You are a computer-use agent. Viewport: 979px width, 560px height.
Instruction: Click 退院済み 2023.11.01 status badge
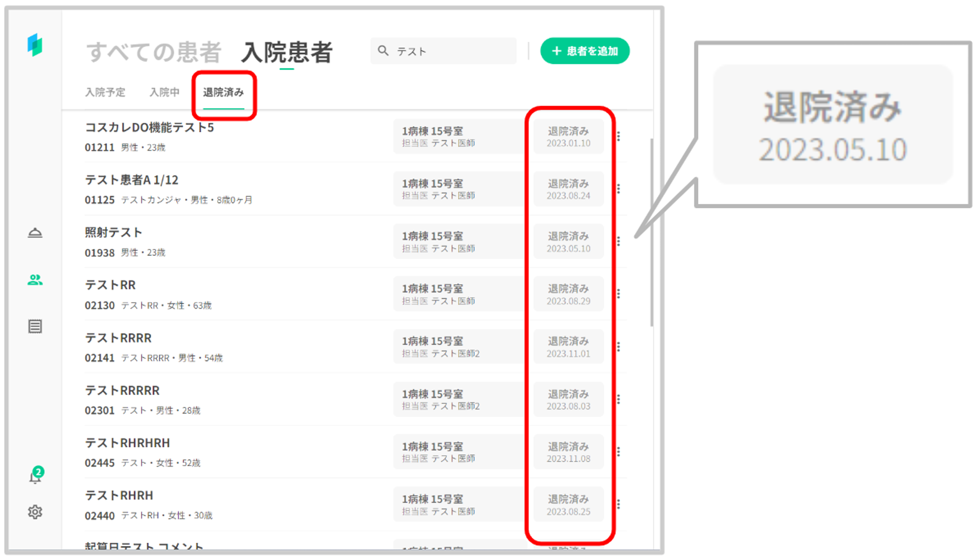point(568,347)
